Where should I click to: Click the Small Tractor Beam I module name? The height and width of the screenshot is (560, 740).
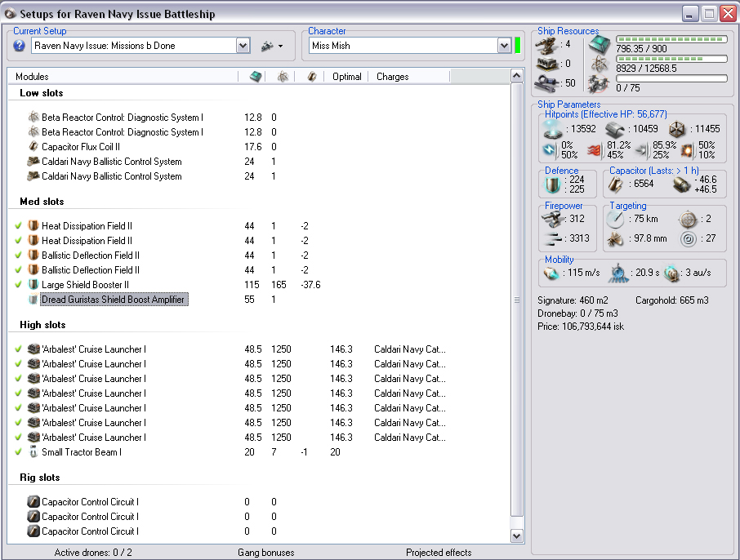tap(82, 452)
